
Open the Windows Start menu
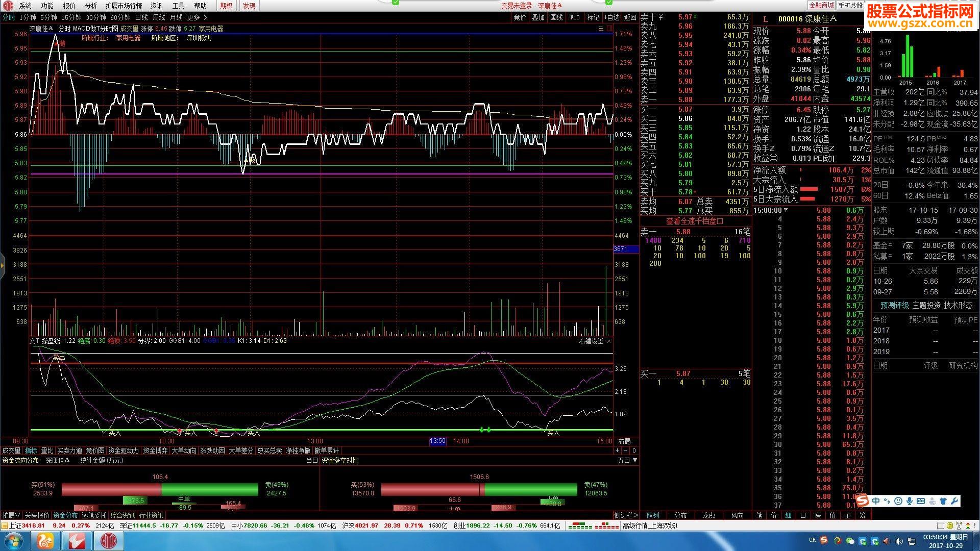(x=13, y=541)
